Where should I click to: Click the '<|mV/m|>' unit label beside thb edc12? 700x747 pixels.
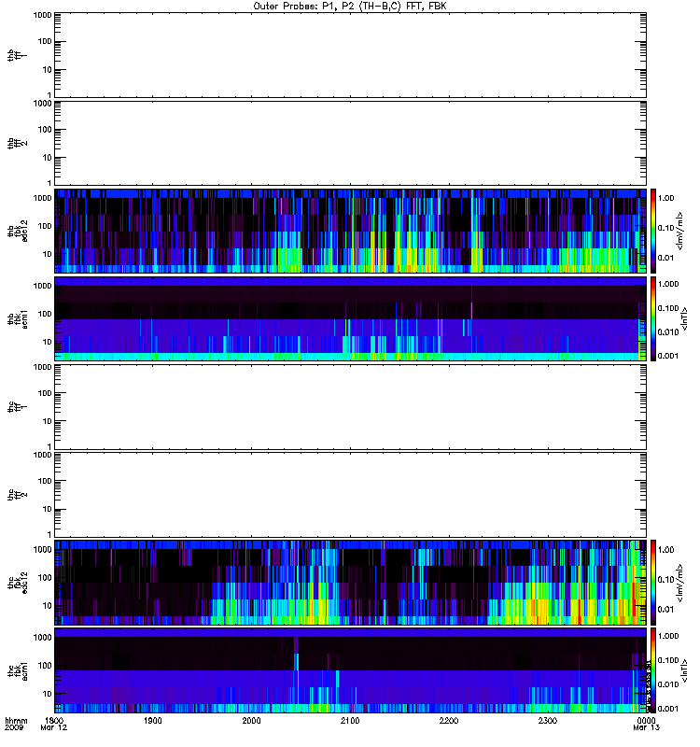click(680, 231)
